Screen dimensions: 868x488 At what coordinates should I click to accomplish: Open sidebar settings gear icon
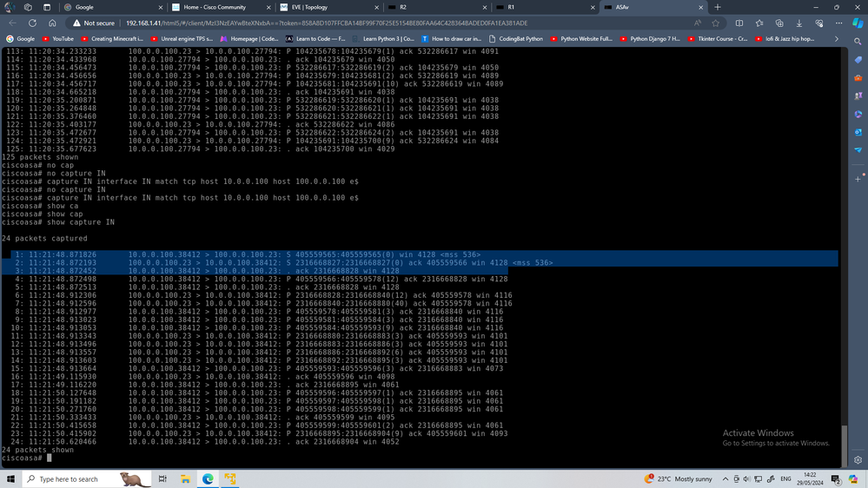tap(858, 460)
